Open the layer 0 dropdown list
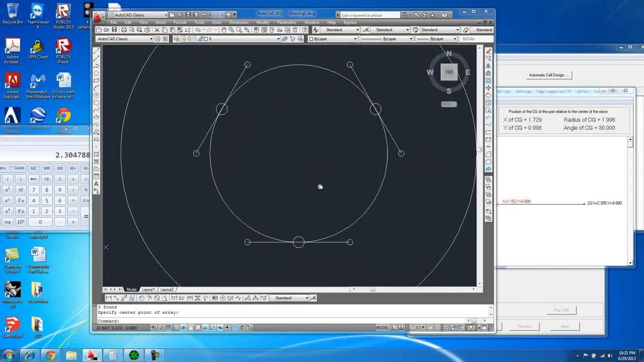 tap(231, 39)
